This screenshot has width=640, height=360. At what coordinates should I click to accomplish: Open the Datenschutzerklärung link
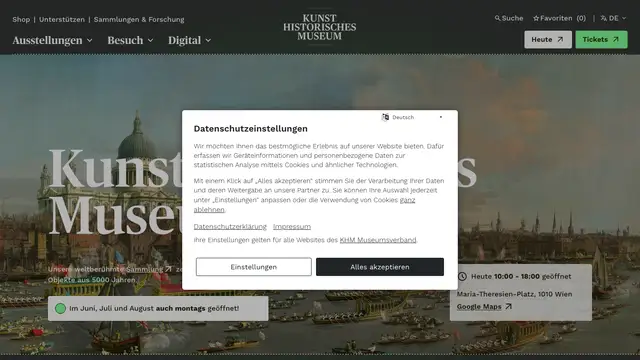coord(230,227)
